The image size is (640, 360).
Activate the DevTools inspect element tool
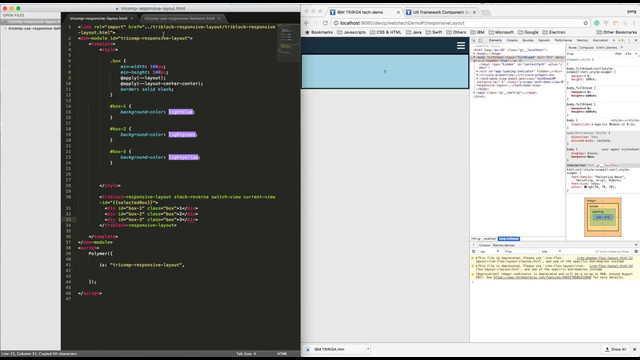point(474,40)
